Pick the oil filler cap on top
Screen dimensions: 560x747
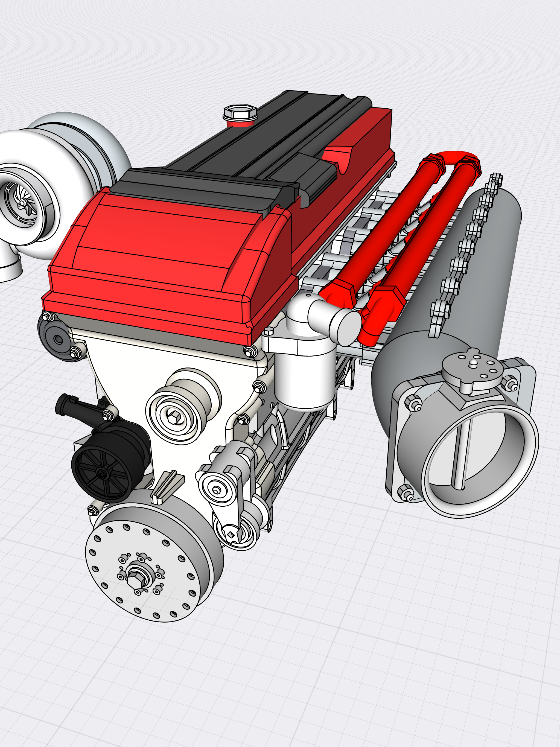(240, 113)
